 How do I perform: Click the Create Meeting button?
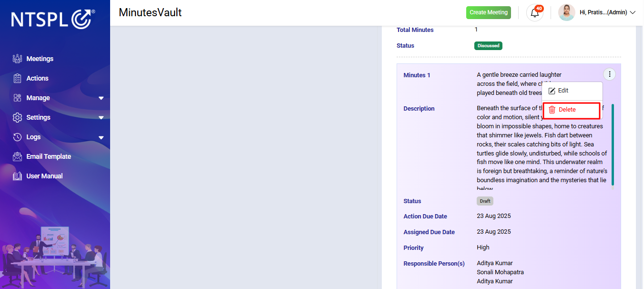pos(489,13)
